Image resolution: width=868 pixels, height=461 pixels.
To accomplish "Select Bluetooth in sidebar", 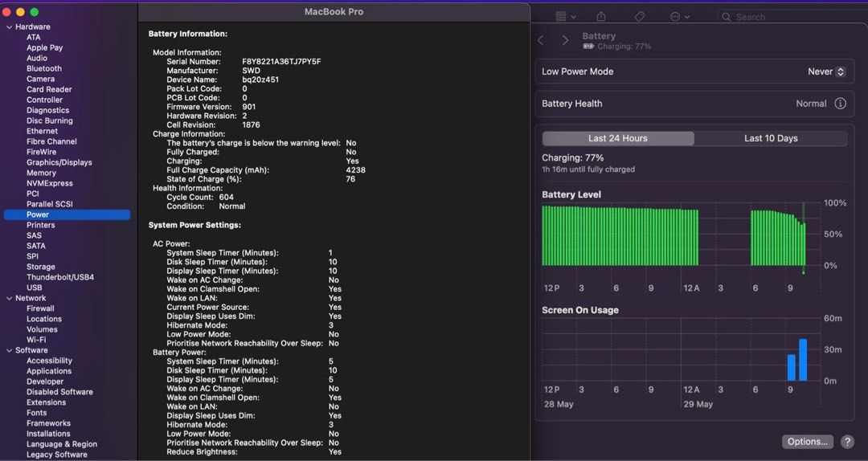I will coord(43,68).
